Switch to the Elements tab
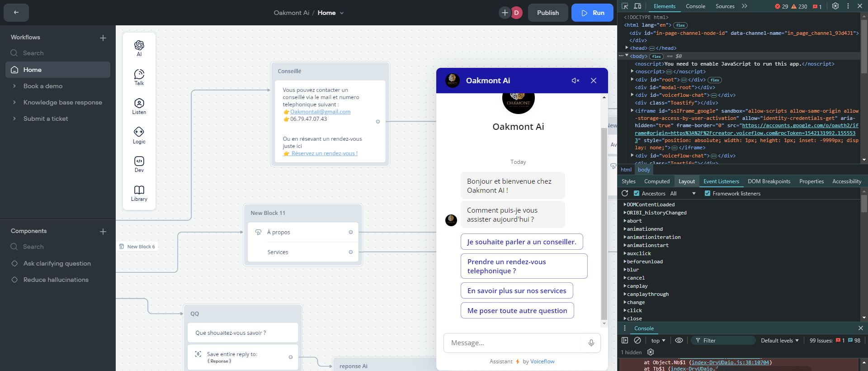This screenshot has width=868, height=371. pos(665,6)
